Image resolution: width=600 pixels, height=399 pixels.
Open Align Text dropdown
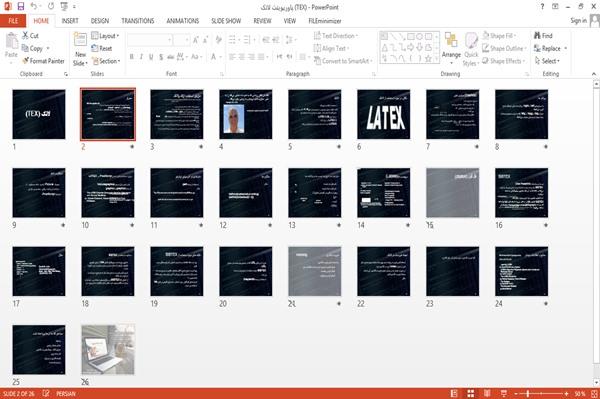click(331, 48)
